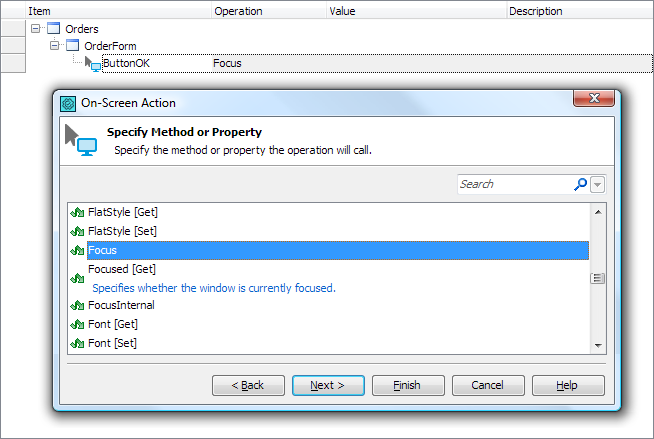Image resolution: width=654 pixels, height=439 pixels.
Task: Open the search options dropdown arrow
Action: (x=598, y=185)
